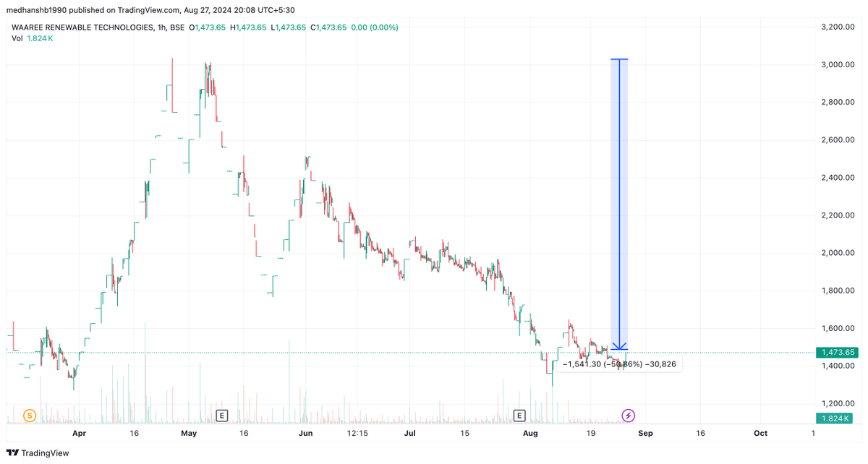Click the 1,200.00 price axis label
Viewport: 868px width, 464px height.
click(x=838, y=403)
